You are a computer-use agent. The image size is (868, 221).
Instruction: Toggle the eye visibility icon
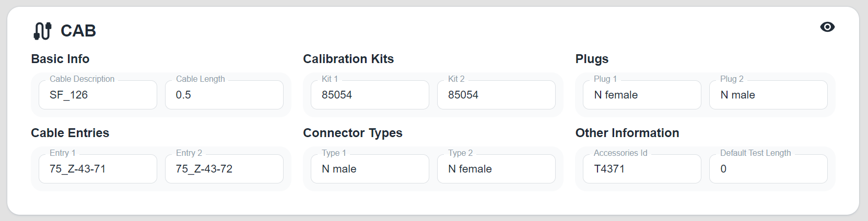coord(827,27)
